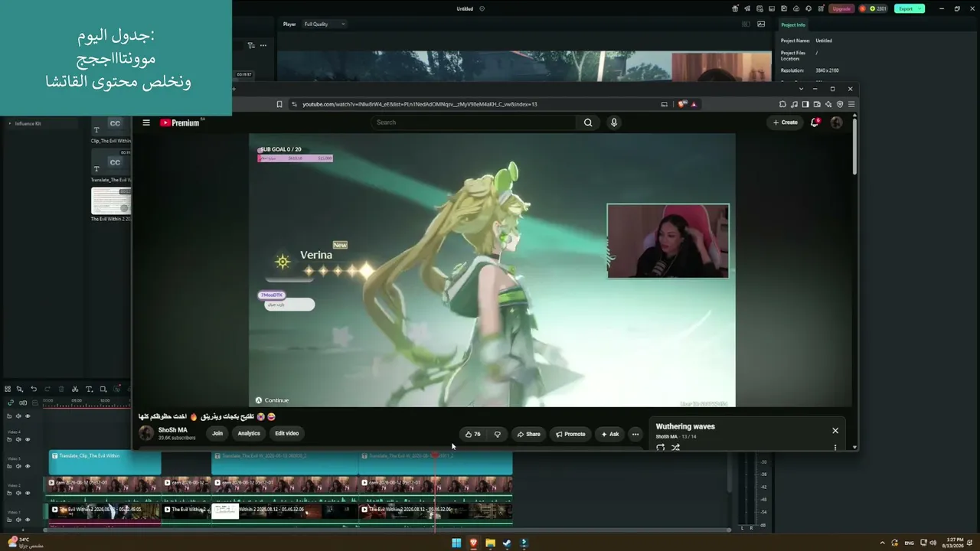Close the Wuthering waves playlist panel
The image size is (980, 551).
[835, 431]
